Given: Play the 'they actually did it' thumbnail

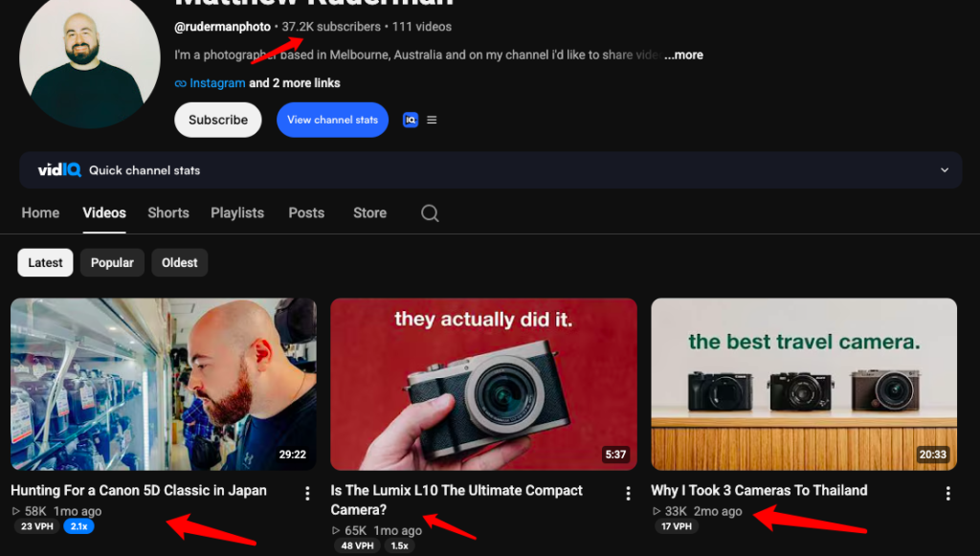Looking at the screenshot, I should [x=483, y=384].
